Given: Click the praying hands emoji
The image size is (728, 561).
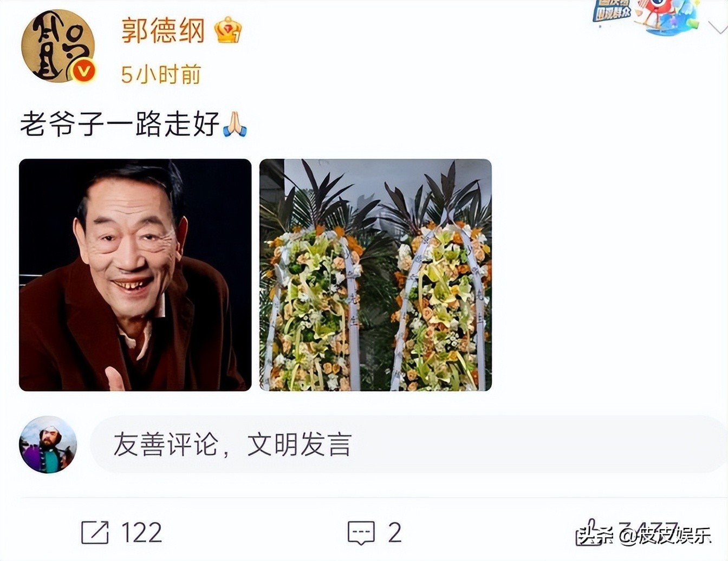Looking at the screenshot, I should [235, 124].
